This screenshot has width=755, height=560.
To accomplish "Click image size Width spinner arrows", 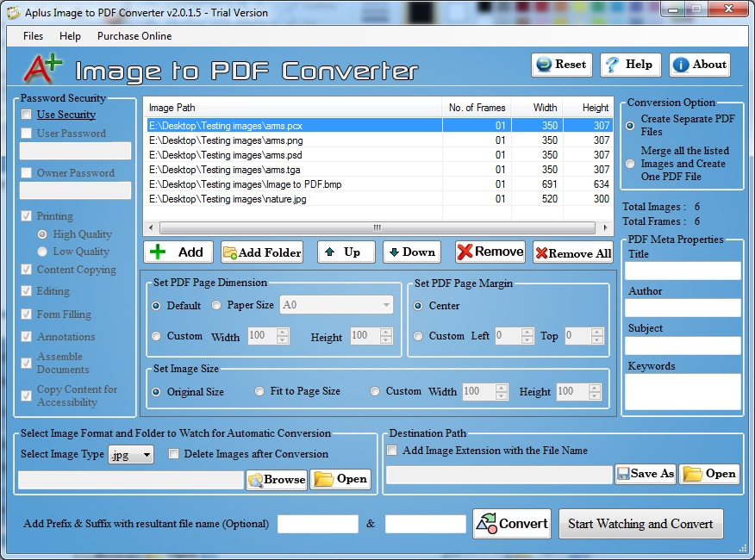I will tap(502, 391).
